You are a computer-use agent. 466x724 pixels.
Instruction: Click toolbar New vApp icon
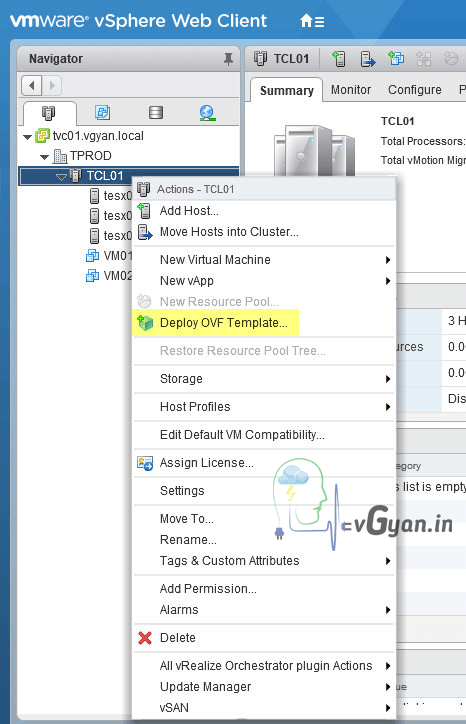coord(424,59)
